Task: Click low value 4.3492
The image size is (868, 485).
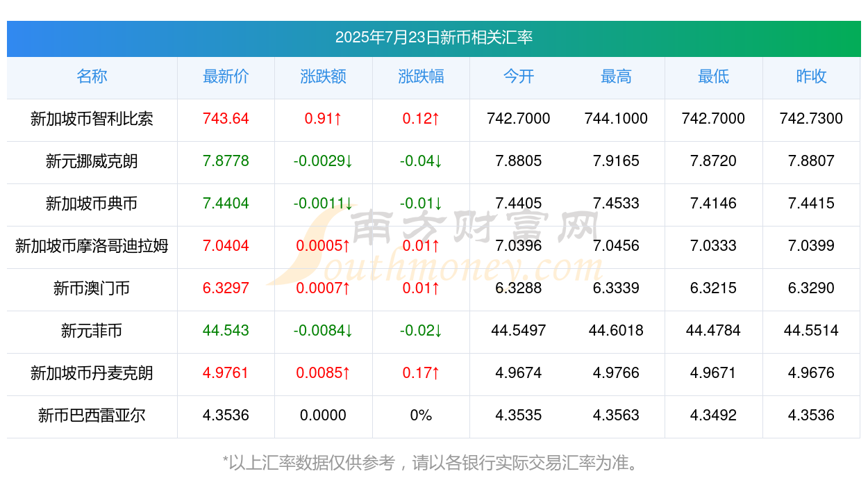Action: point(714,416)
